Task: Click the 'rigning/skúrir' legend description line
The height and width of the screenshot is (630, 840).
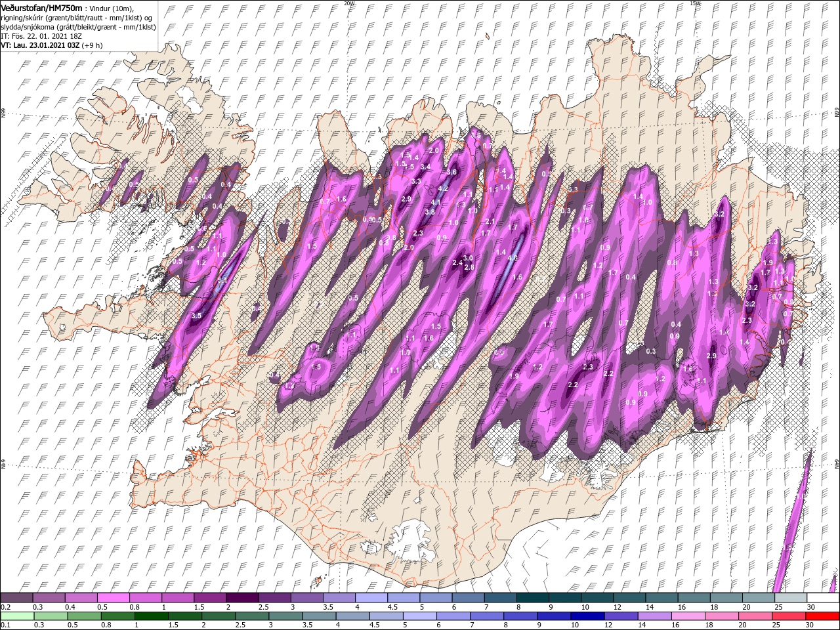Action: click(x=77, y=18)
